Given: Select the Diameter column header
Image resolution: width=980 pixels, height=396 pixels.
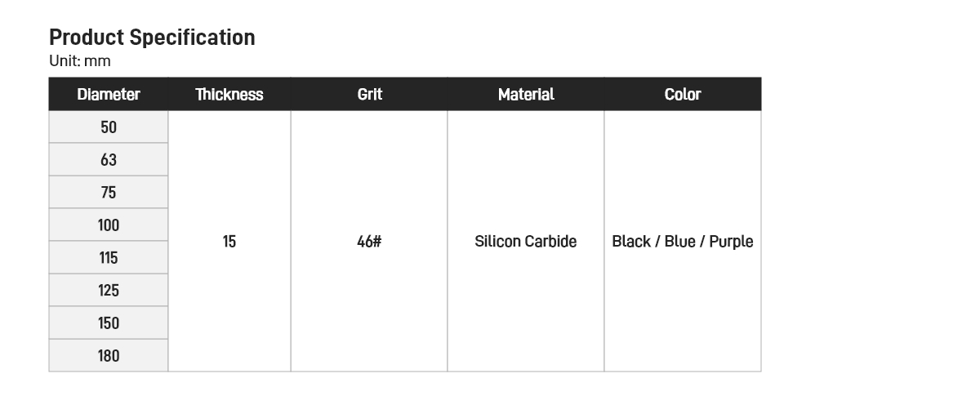Looking at the screenshot, I should pos(109,95).
